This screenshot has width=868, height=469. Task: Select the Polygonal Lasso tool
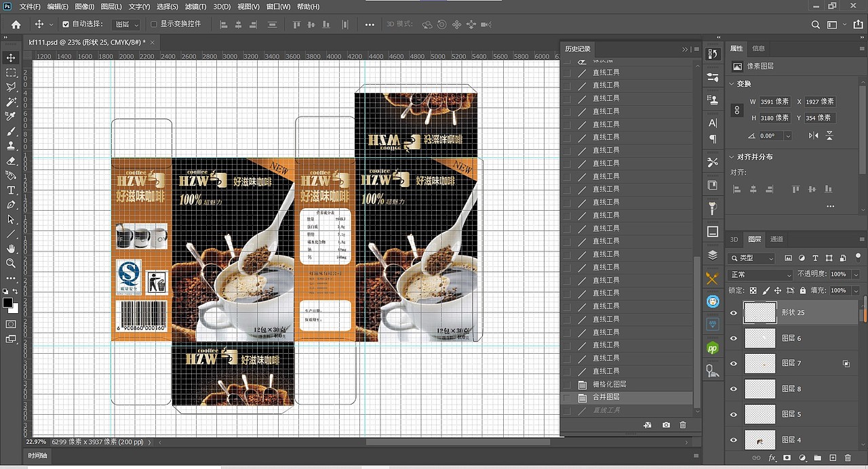click(x=11, y=87)
